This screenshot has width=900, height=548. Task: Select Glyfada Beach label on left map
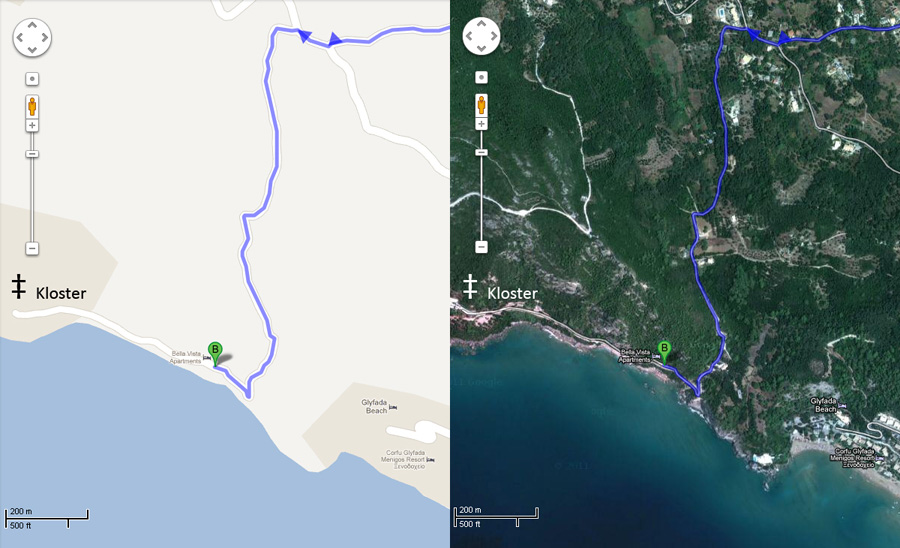click(374, 406)
